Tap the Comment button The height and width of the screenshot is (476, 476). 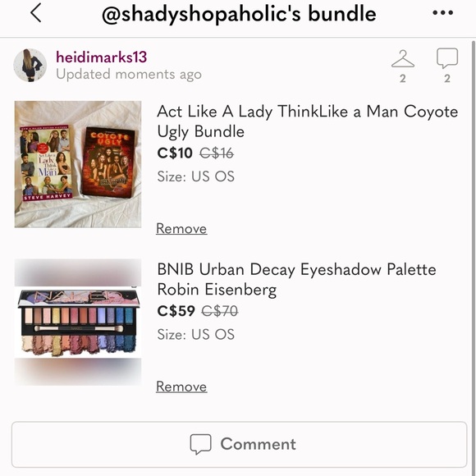[239, 445]
